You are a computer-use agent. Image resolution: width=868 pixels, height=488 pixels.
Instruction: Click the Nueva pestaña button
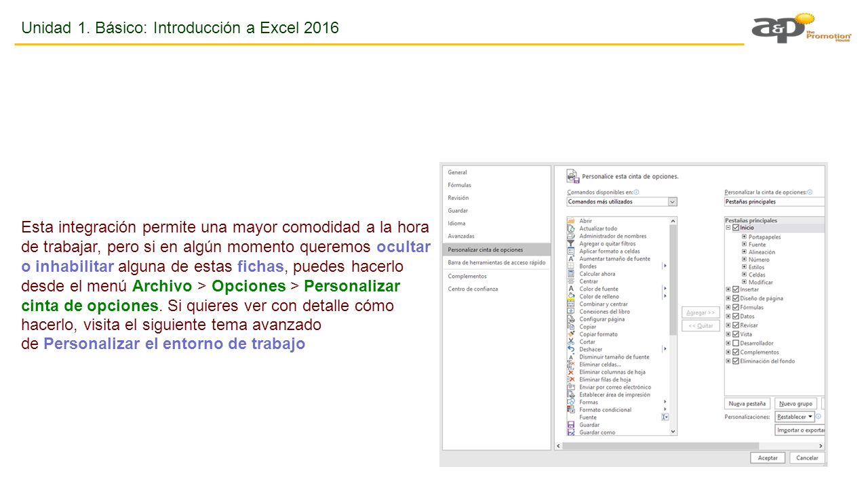click(x=747, y=403)
